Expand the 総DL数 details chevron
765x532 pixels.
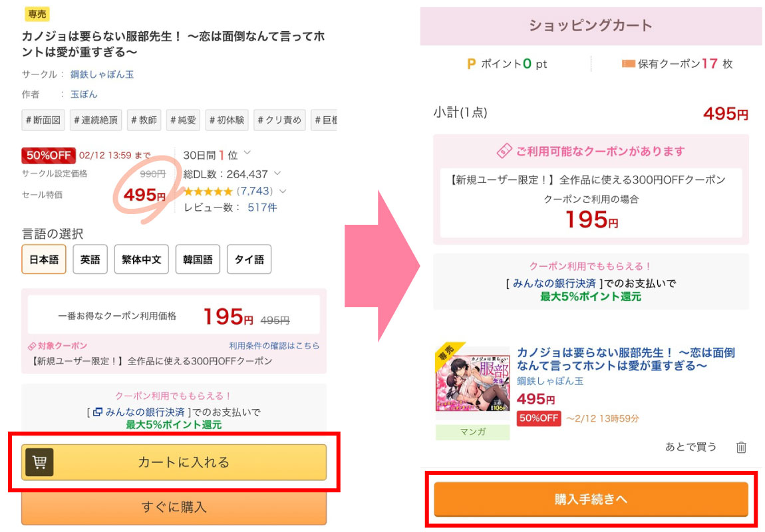pyautogui.click(x=277, y=174)
